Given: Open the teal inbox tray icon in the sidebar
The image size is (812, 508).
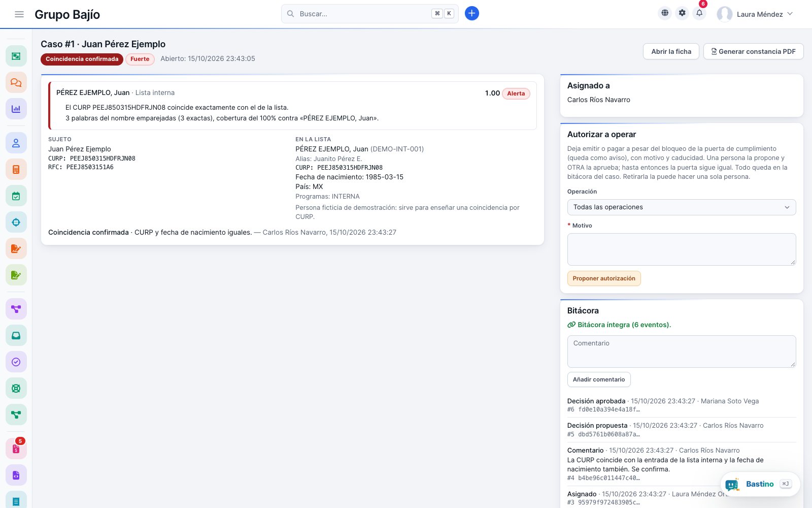Looking at the screenshot, I should [16, 335].
